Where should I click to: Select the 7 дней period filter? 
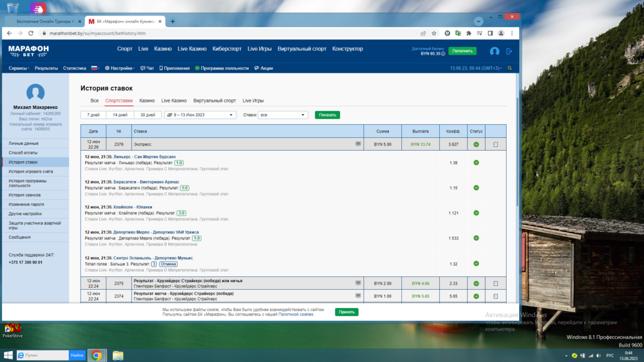[x=93, y=115]
